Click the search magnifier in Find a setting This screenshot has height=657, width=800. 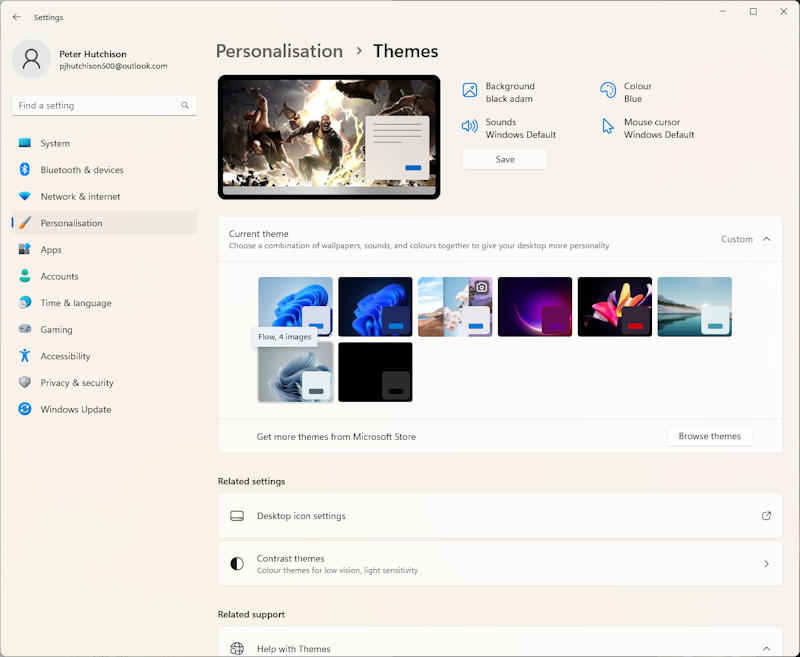(x=184, y=105)
